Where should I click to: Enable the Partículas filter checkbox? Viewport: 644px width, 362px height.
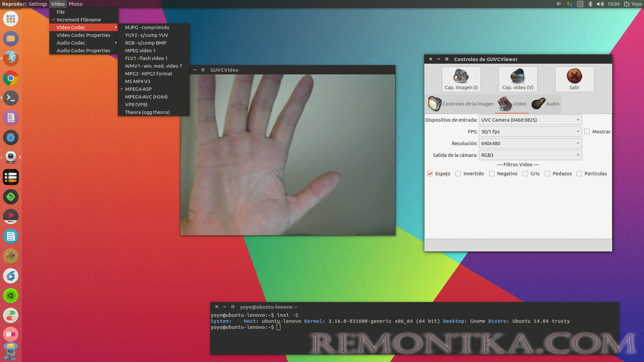579,174
